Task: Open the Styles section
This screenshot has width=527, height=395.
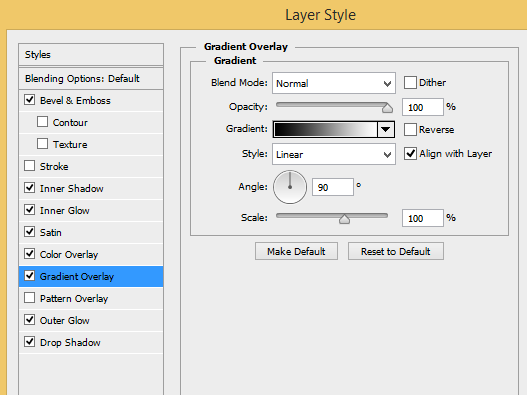Action: pyautogui.click(x=91, y=54)
